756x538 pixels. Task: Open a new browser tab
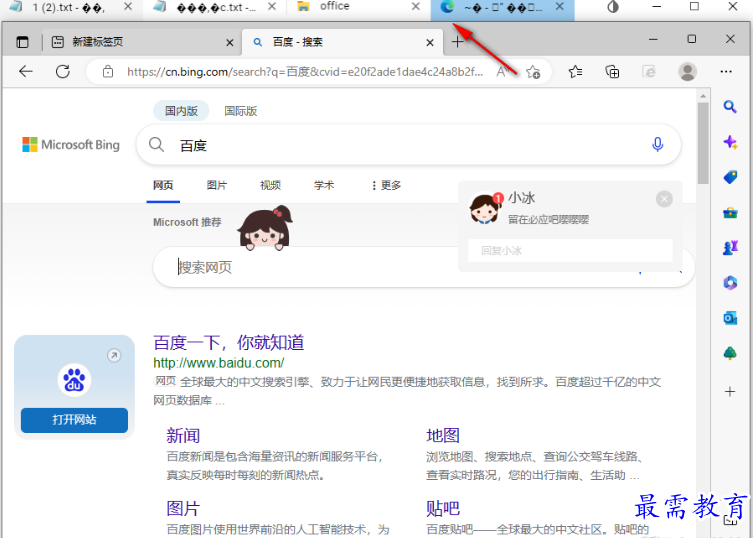(458, 42)
